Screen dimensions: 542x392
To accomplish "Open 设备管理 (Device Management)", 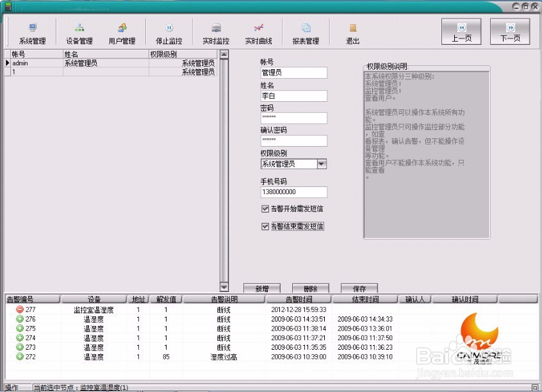I will [x=79, y=32].
